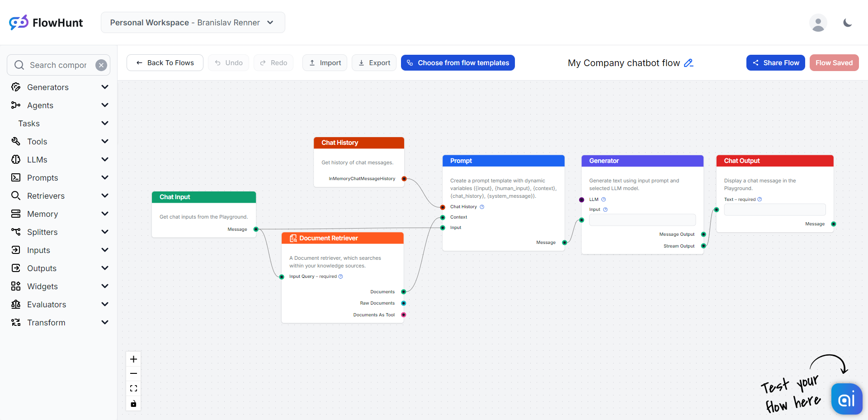Click the FlowHunt logo
Image resolution: width=868 pixels, height=420 pixels.
click(46, 23)
